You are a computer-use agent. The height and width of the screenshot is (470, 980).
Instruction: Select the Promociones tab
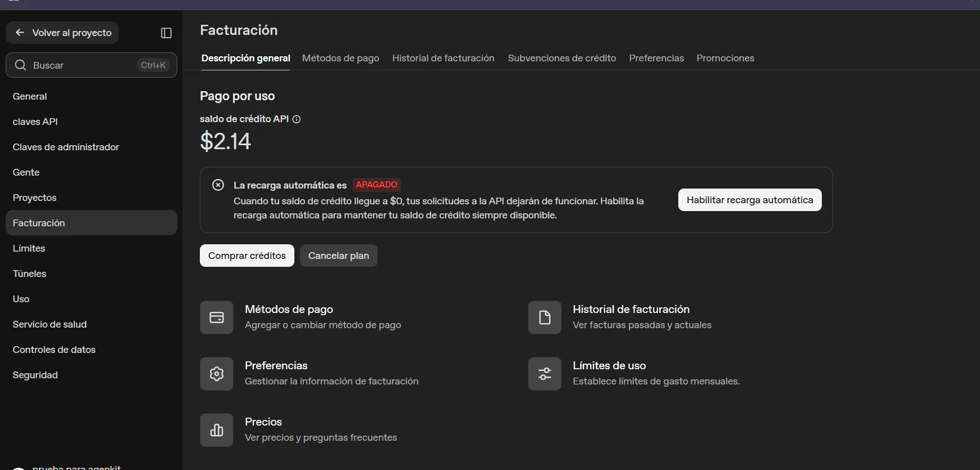[725, 58]
